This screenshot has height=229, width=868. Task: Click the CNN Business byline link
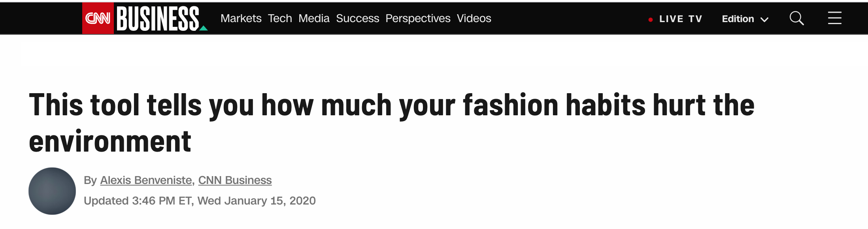(x=235, y=180)
